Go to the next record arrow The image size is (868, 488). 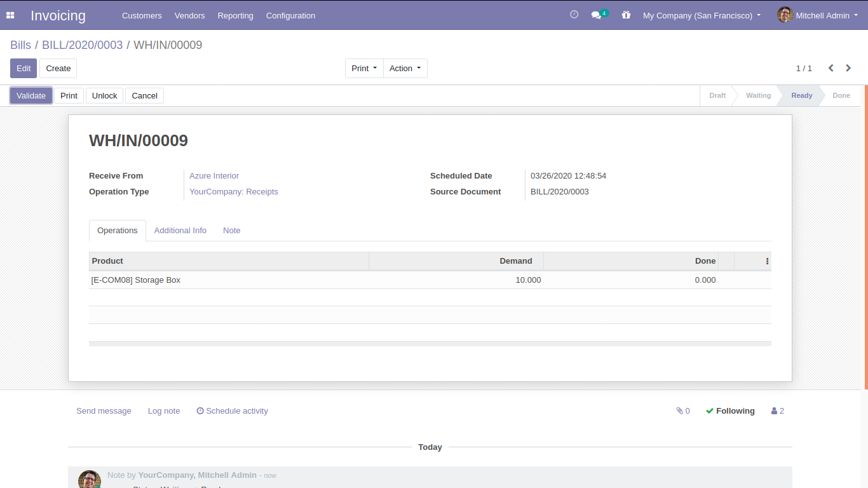pyautogui.click(x=848, y=68)
